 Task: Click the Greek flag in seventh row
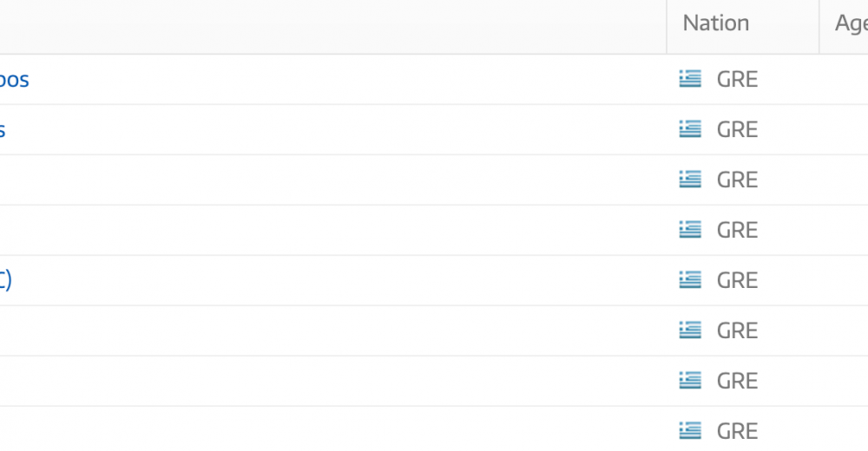pyautogui.click(x=690, y=382)
